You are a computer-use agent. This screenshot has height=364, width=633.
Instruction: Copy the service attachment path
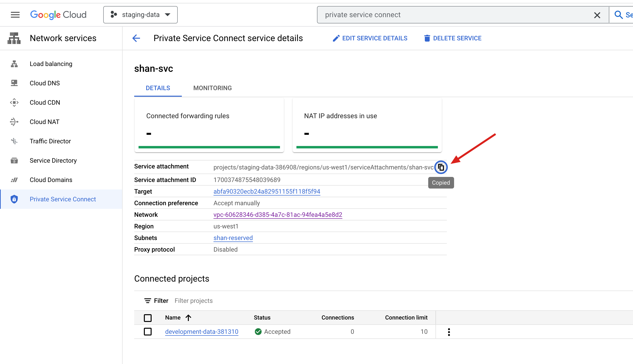pyautogui.click(x=441, y=167)
